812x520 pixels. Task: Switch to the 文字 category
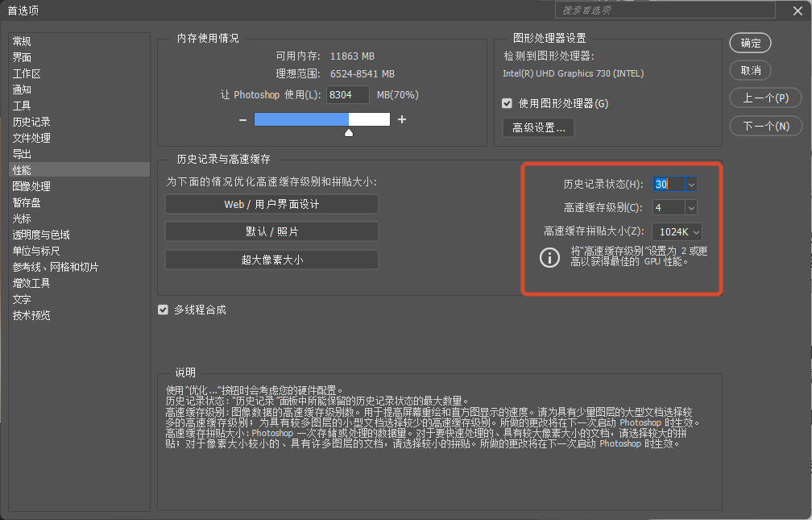[x=79, y=299]
